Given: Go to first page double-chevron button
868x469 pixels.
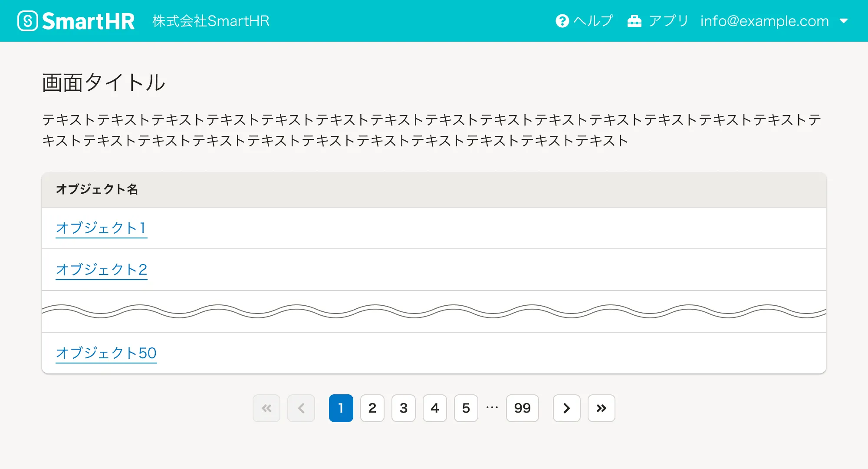Looking at the screenshot, I should (266, 408).
